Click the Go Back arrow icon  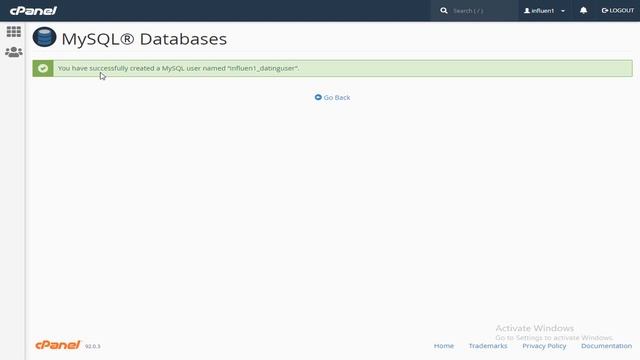tap(318, 97)
